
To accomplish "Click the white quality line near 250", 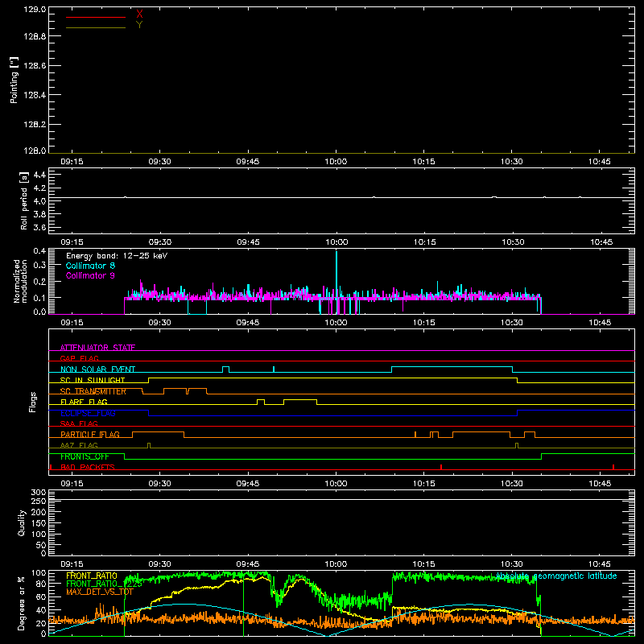I will pos(341,499).
